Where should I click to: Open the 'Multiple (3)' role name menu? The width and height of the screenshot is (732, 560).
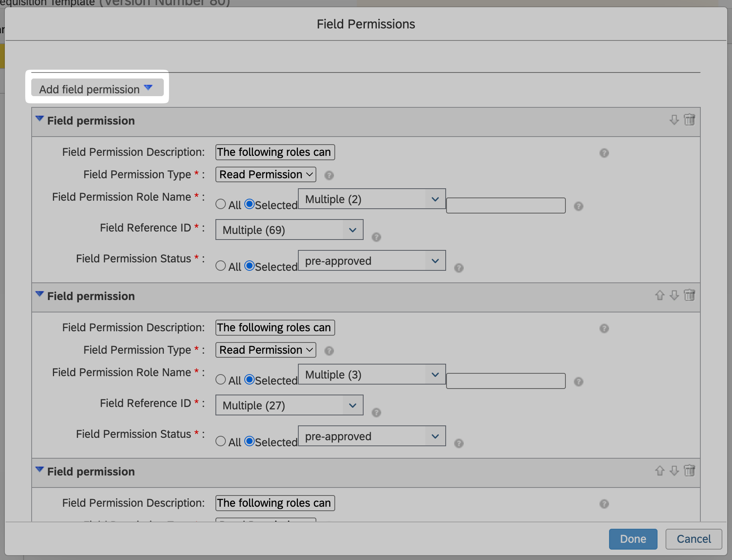[x=372, y=375]
